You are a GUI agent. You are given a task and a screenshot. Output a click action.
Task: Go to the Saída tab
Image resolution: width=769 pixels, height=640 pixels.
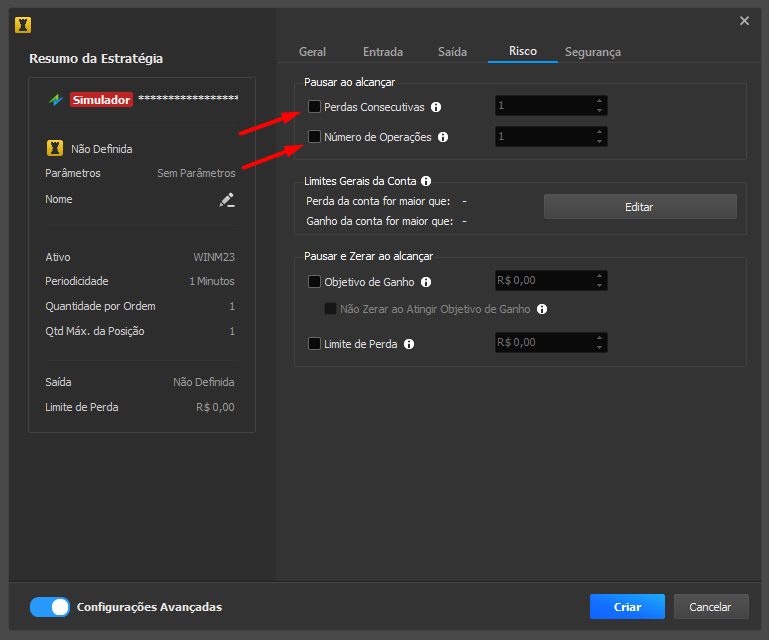click(452, 52)
